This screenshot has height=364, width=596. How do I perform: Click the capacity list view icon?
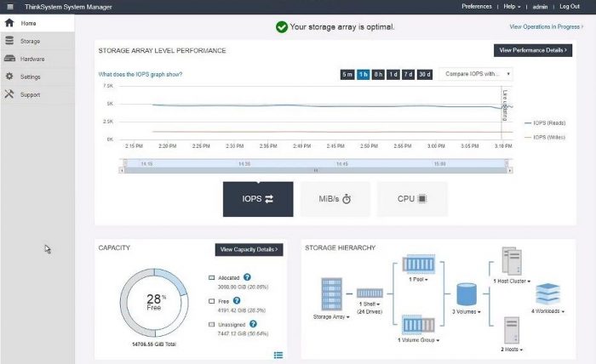[278, 355]
